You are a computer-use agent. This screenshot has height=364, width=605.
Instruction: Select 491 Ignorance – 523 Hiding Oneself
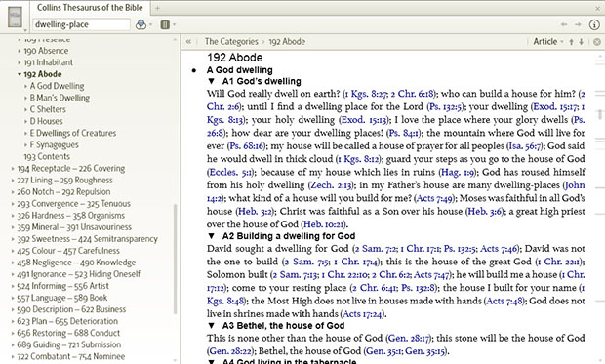(79, 274)
